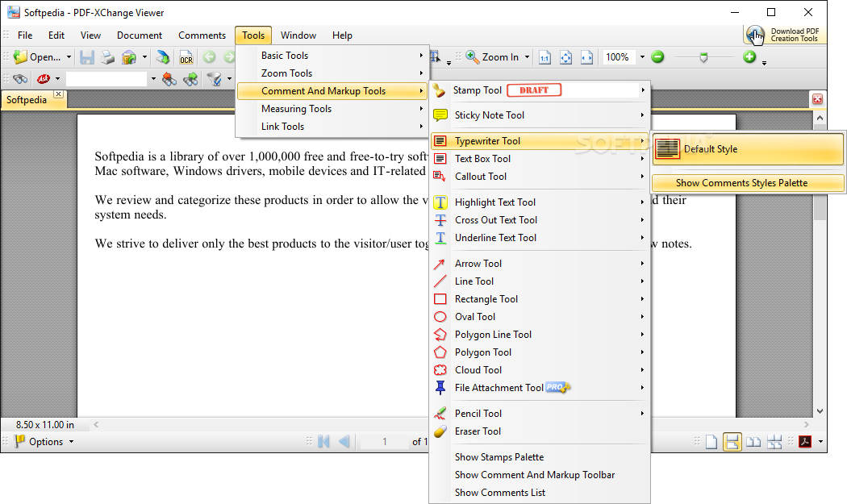
Task: Close the document with red X icon
Action: [x=817, y=99]
